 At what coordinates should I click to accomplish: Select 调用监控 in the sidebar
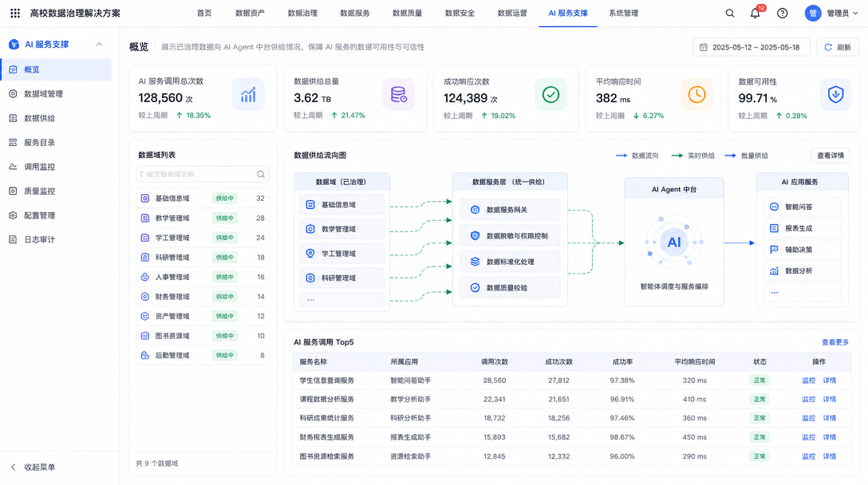[x=56, y=167]
